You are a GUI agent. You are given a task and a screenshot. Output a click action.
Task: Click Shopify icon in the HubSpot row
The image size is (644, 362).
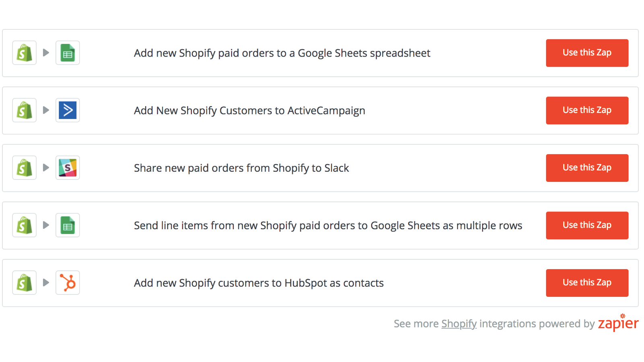click(24, 283)
